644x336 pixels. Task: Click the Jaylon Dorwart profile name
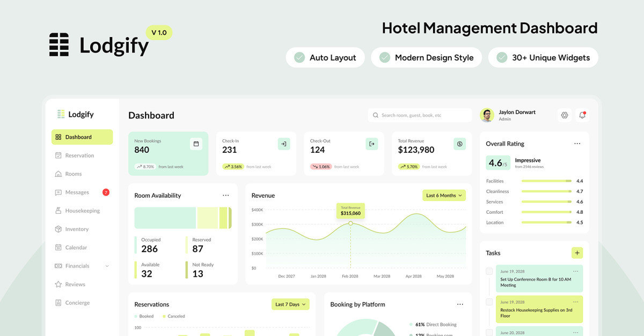pyautogui.click(x=517, y=113)
